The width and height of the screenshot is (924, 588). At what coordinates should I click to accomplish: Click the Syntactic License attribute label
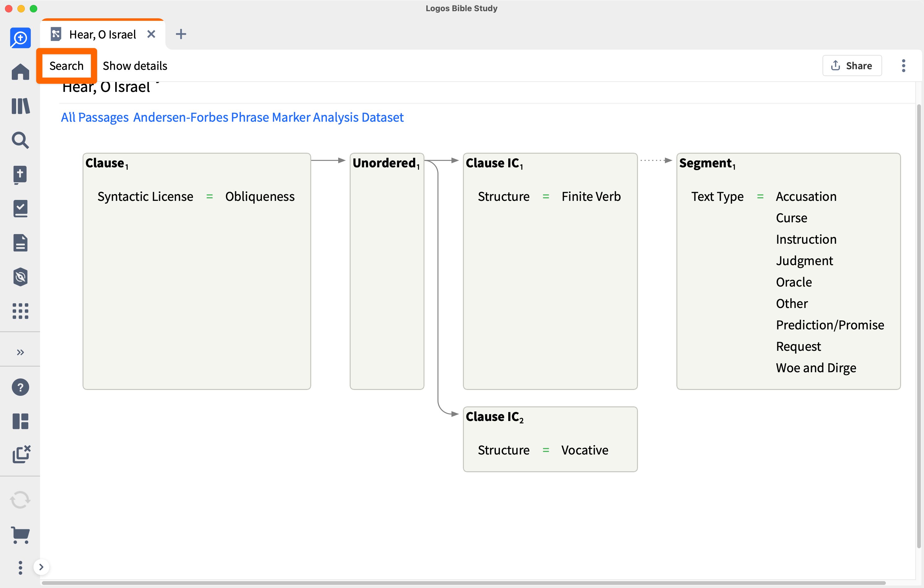[145, 196]
